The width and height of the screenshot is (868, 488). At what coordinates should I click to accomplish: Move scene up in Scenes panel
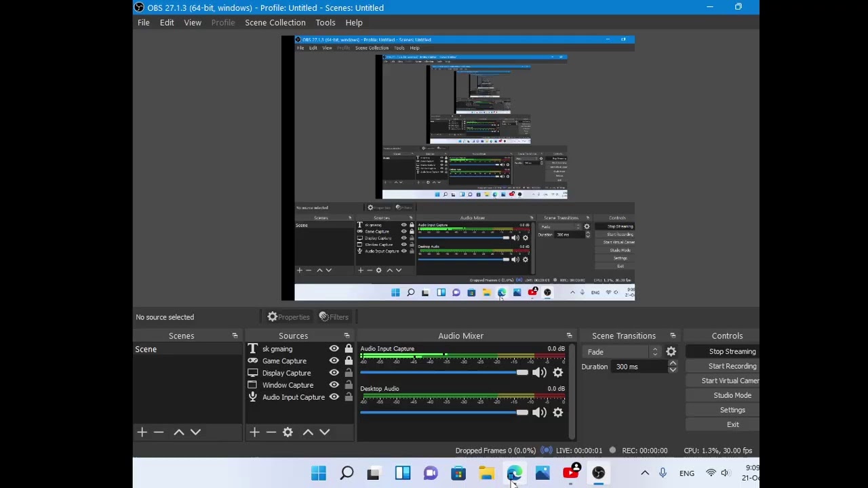(179, 432)
